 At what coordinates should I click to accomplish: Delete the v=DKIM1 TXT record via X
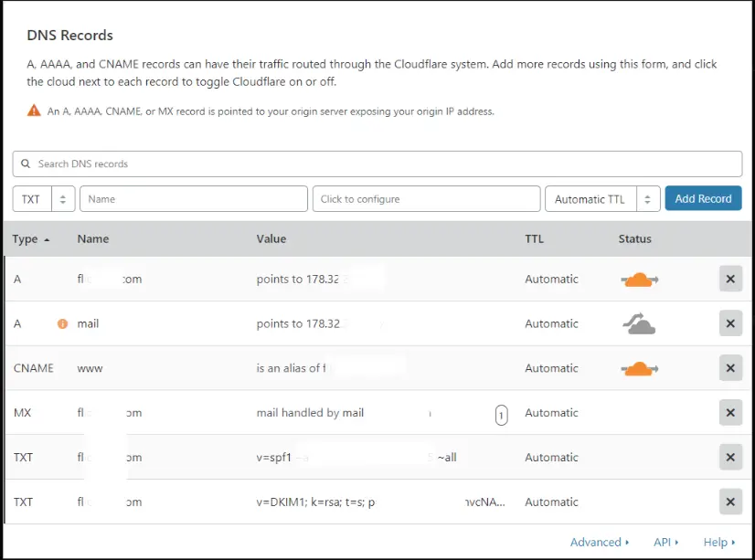730,502
